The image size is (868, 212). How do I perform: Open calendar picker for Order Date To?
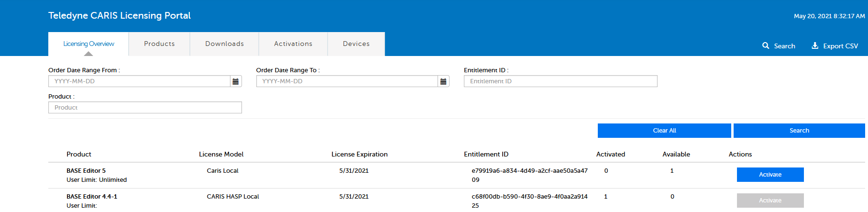pos(443,81)
